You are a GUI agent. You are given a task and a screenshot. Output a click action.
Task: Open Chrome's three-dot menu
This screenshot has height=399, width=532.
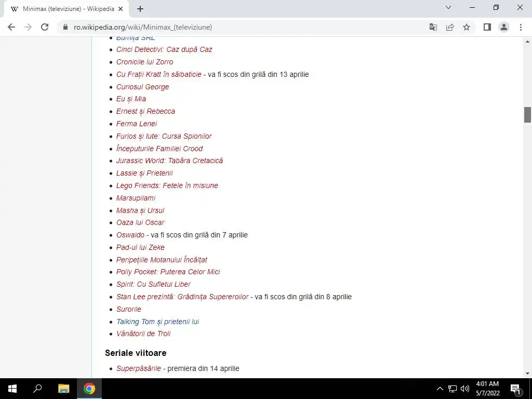[x=521, y=27]
